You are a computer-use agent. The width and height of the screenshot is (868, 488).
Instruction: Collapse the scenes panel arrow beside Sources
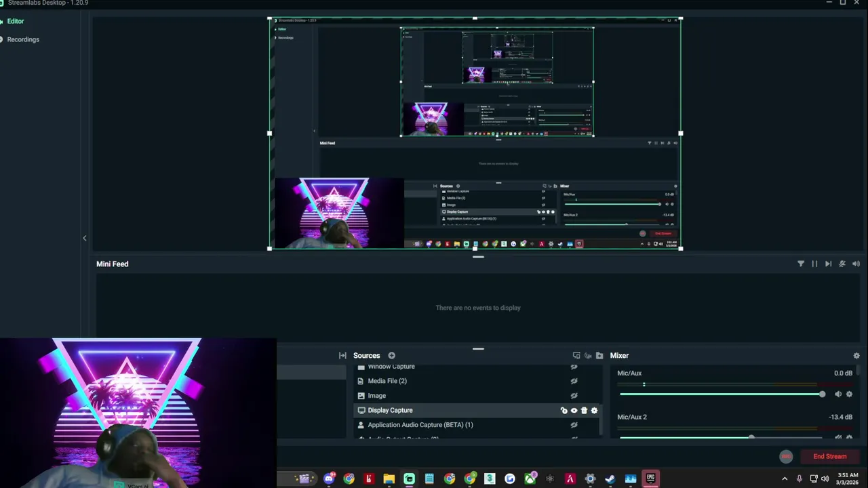point(342,355)
